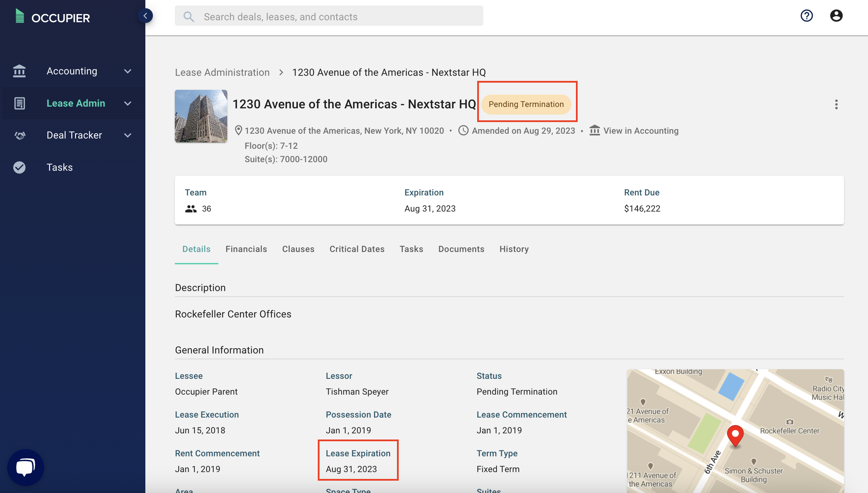This screenshot has width=868, height=493.
Task: Go to Lease Administration breadcrumb
Action: coord(222,72)
